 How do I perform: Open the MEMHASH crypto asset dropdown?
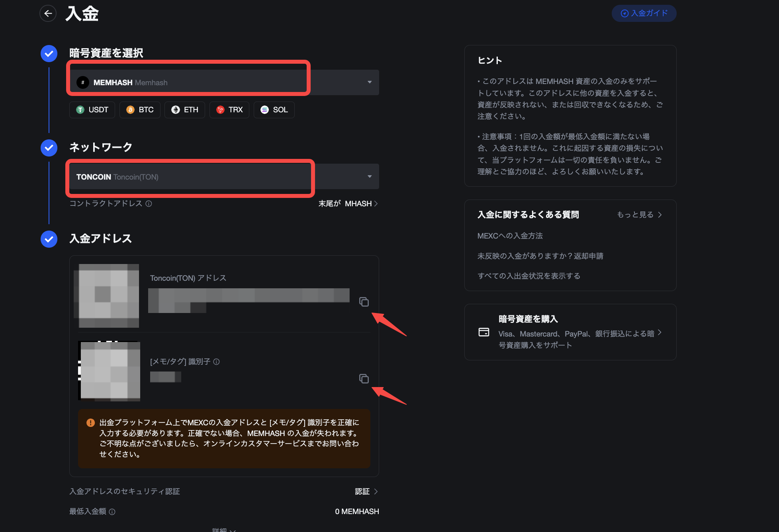pos(224,82)
